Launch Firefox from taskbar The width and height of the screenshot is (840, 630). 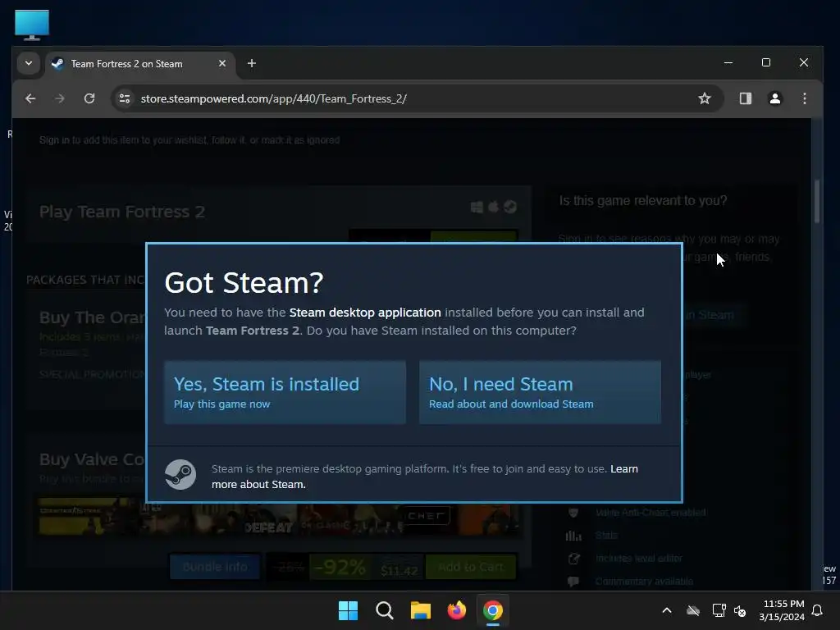(457, 610)
